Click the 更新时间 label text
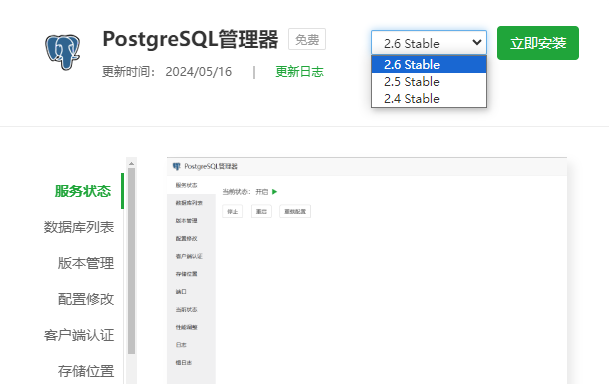 [x=129, y=72]
